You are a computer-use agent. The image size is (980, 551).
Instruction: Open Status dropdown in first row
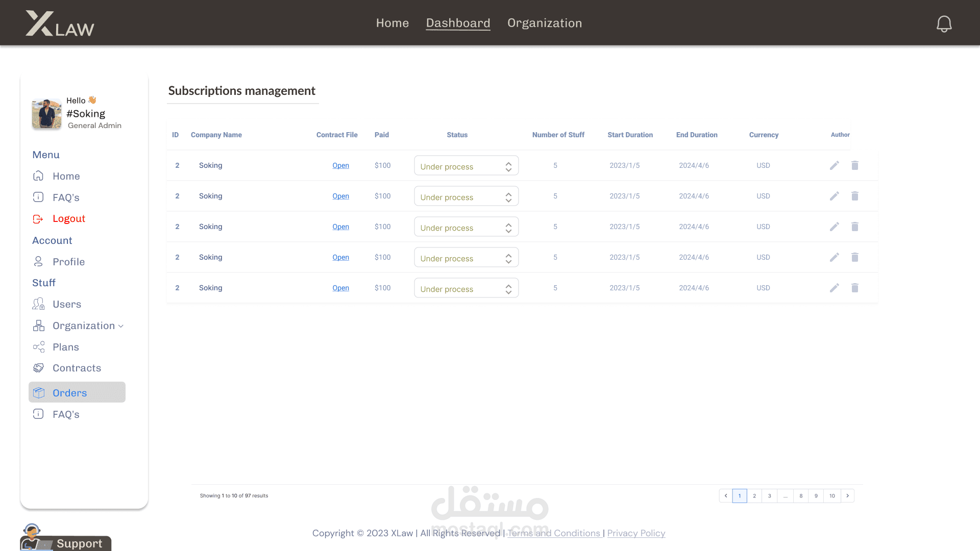466,166
